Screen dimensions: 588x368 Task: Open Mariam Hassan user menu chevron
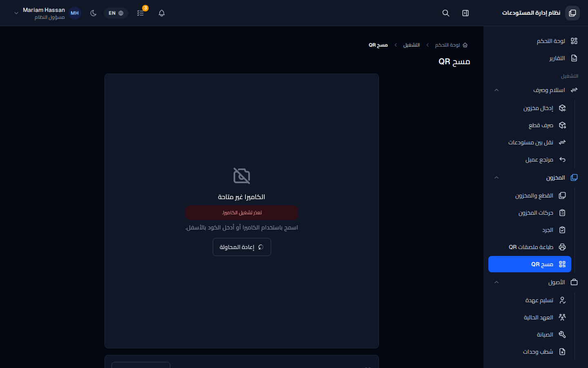tap(16, 13)
